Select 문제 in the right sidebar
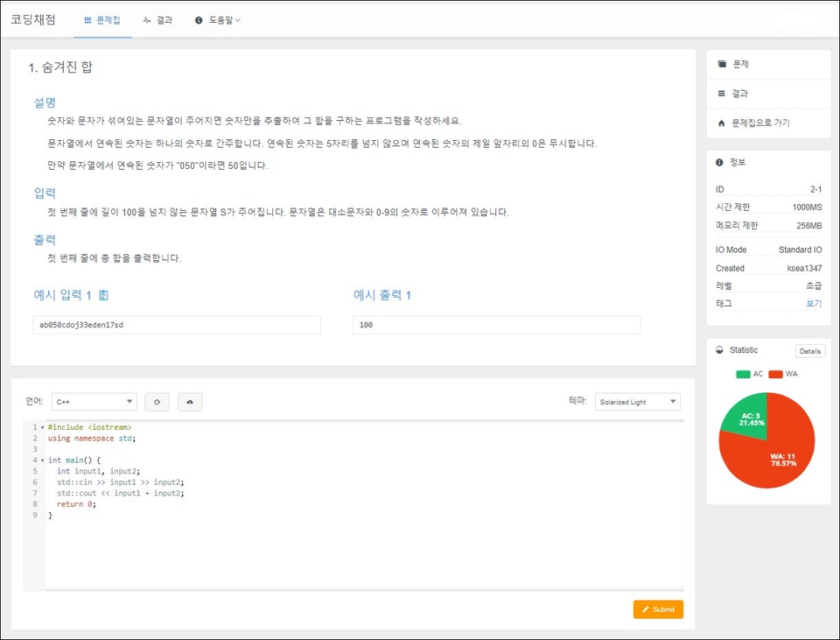 click(x=769, y=64)
